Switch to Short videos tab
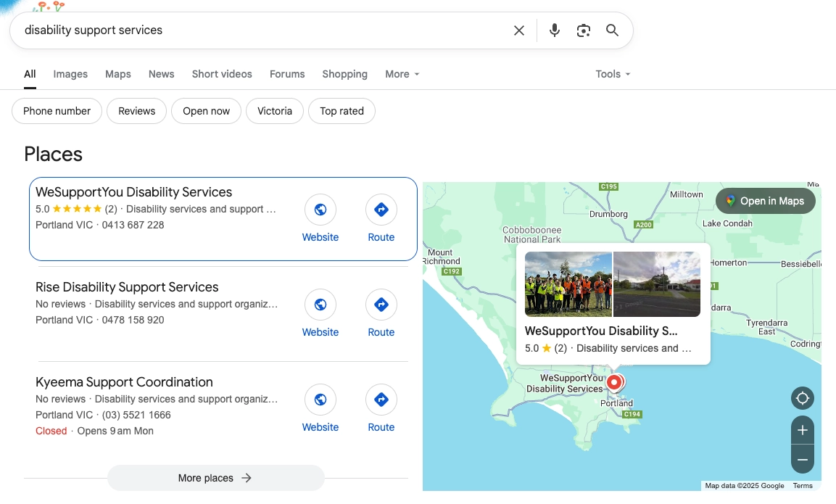 pos(222,74)
